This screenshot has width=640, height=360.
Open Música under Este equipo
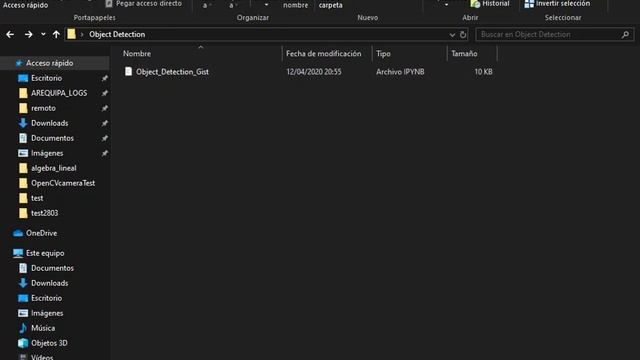(43, 328)
